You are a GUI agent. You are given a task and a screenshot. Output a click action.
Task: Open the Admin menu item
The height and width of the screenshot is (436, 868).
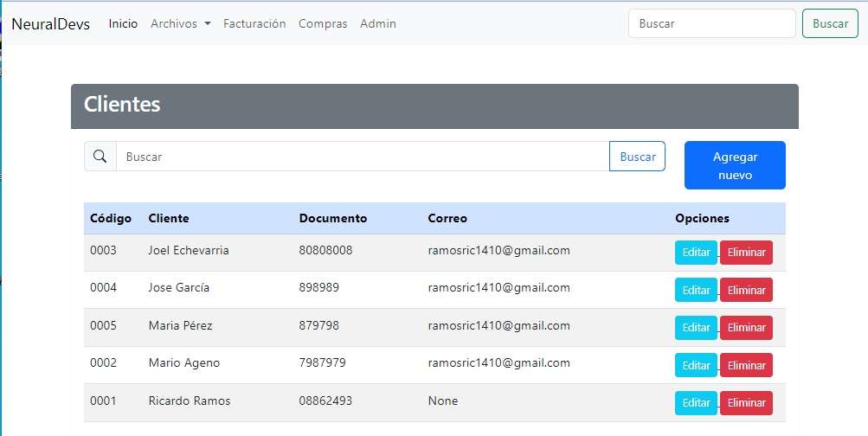378,24
